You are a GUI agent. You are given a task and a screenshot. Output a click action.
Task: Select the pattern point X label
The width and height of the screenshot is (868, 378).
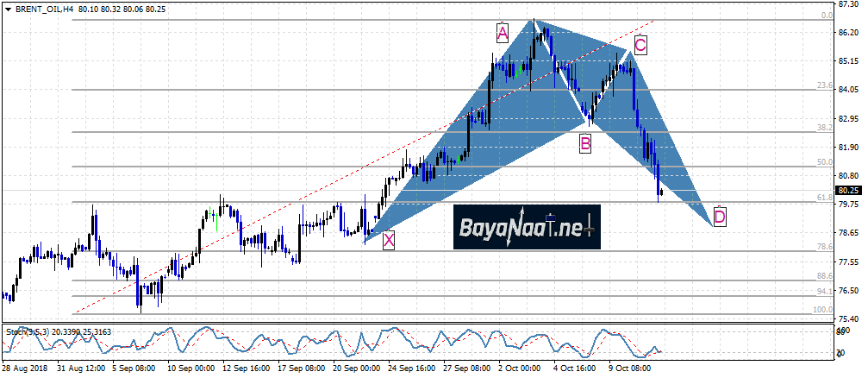tap(389, 240)
